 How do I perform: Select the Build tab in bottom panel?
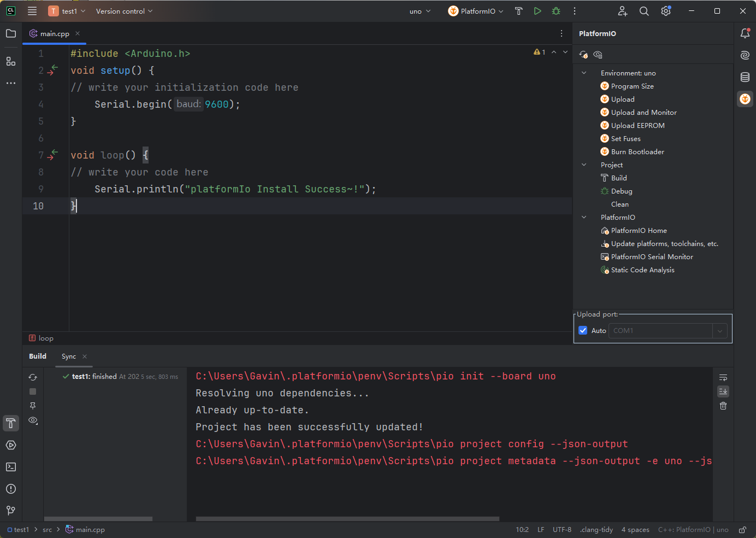coord(38,356)
